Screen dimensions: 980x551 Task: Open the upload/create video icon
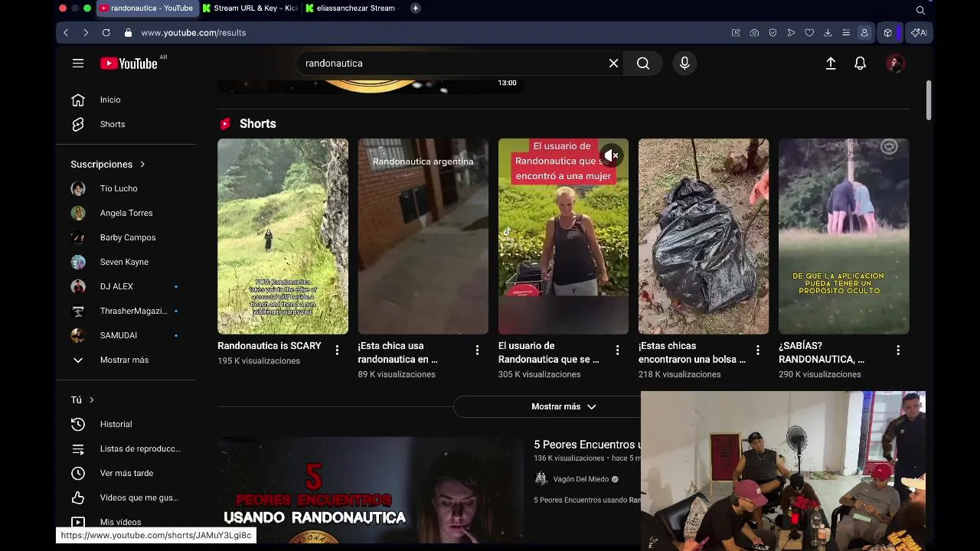[x=831, y=64]
